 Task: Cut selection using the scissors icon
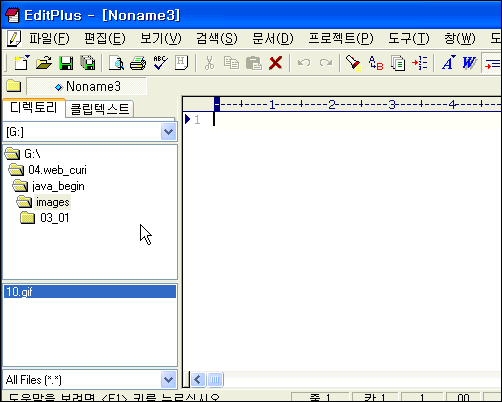[209, 63]
